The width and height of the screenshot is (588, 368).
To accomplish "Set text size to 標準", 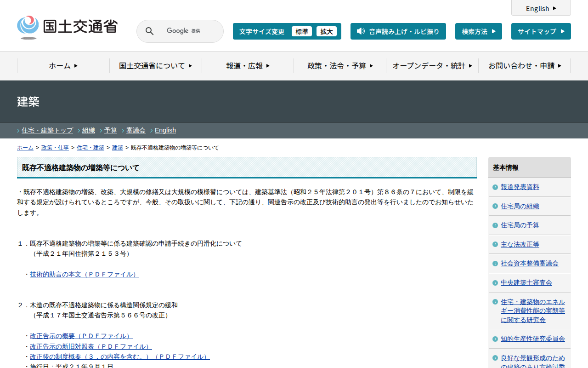I will pos(302,31).
